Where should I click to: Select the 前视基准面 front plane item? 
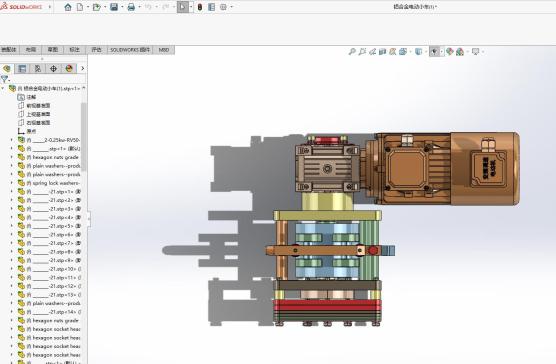[34, 106]
